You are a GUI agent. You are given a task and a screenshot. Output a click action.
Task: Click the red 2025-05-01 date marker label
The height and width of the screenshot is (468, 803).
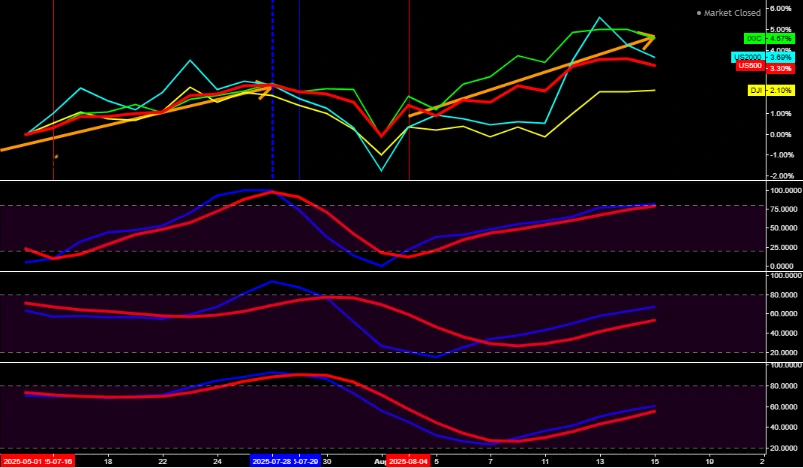(x=22, y=461)
